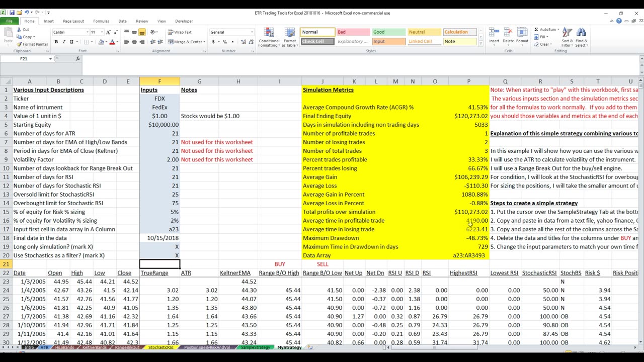Apply the Fill Color paint bucket
Screen dimensions: 644x362
coord(100,42)
